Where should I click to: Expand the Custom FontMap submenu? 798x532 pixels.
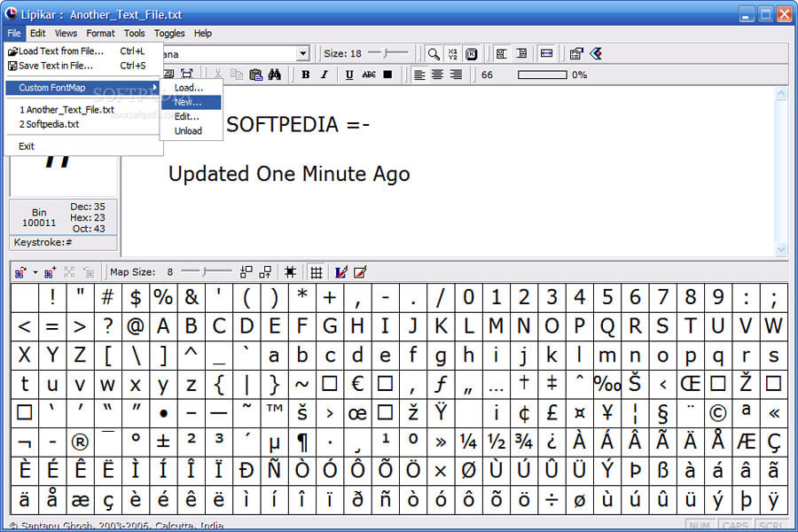pyautogui.click(x=82, y=88)
